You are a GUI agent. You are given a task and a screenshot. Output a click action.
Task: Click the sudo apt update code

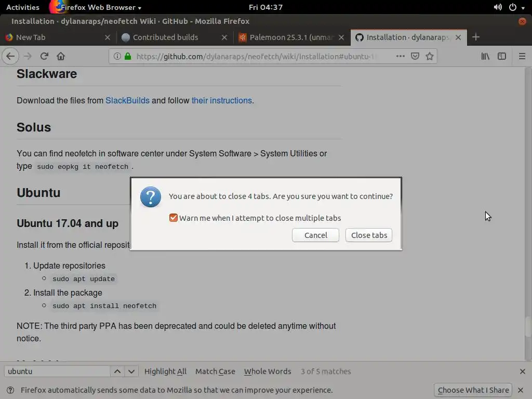84,278
